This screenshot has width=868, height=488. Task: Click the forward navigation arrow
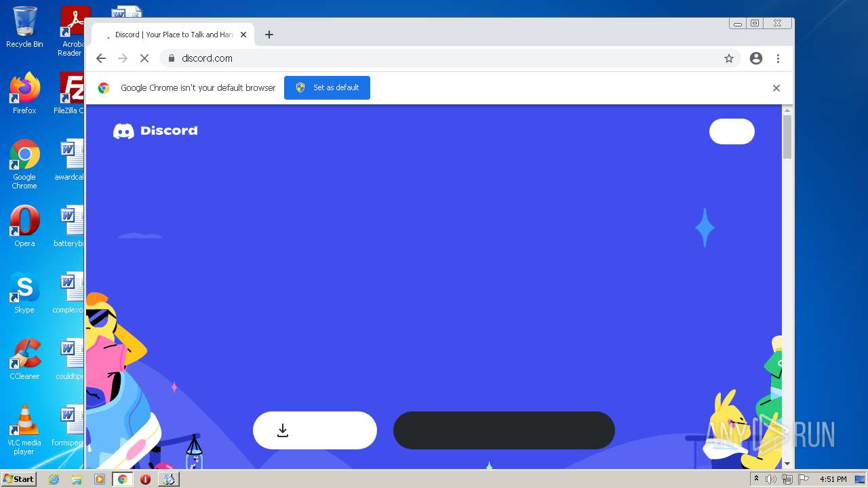123,58
